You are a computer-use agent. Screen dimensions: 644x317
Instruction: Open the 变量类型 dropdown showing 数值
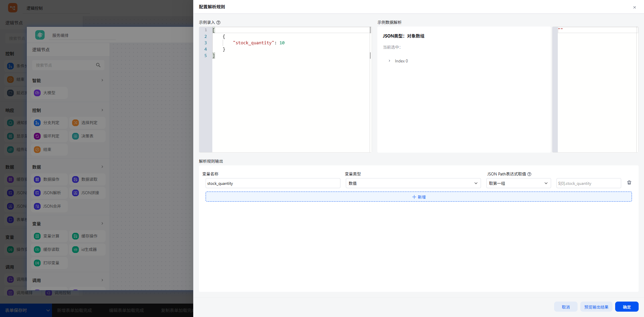click(x=413, y=183)
